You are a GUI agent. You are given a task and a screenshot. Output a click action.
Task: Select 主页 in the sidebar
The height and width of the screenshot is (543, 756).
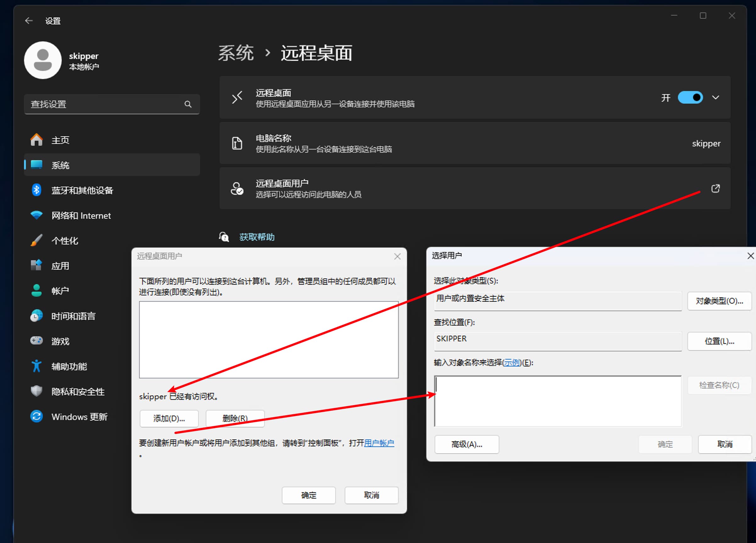(x=60, y=140)
